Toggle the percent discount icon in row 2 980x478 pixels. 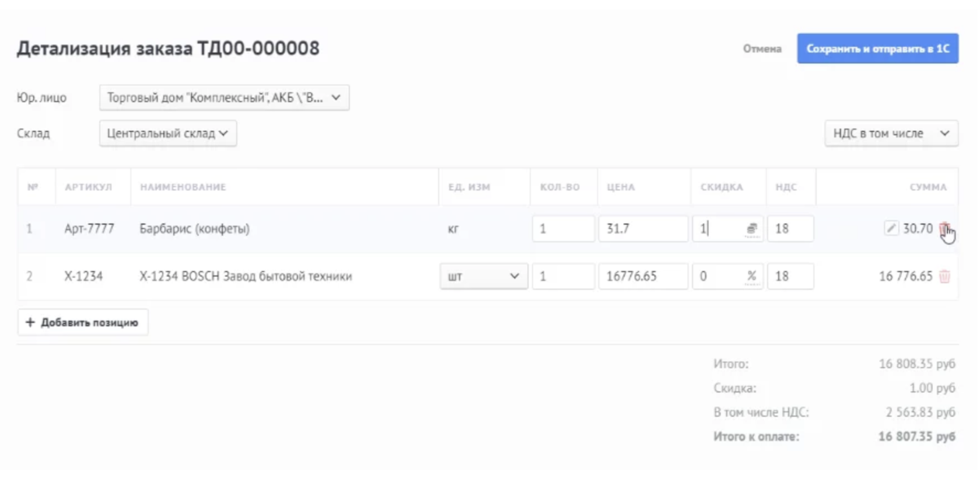[752, 276]
